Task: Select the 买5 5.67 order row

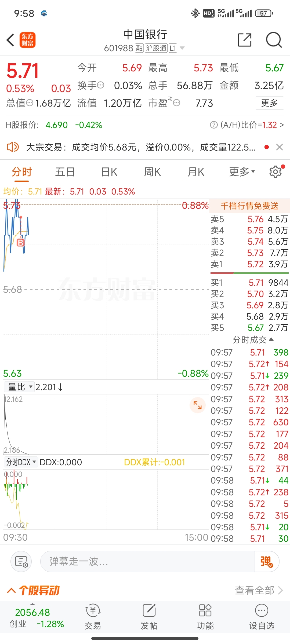Action: tap(249, 328)
